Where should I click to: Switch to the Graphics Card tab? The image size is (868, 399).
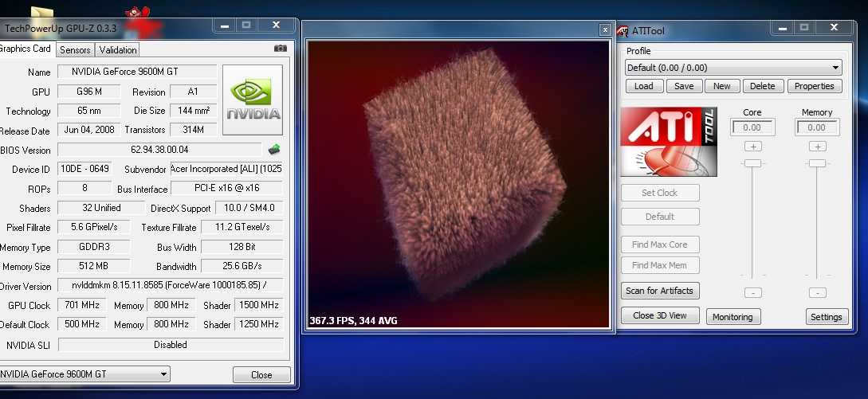tap(26, 49)
